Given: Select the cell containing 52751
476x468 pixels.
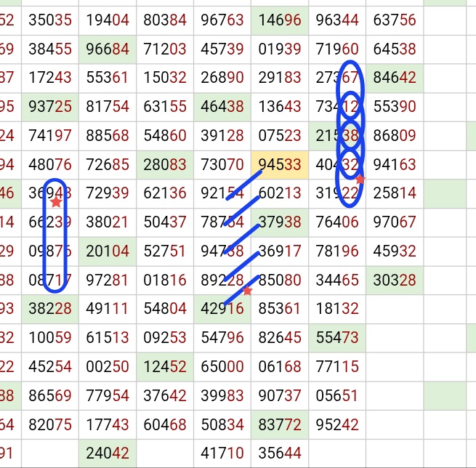Looking at the screenshot, I should pos(165,251).
